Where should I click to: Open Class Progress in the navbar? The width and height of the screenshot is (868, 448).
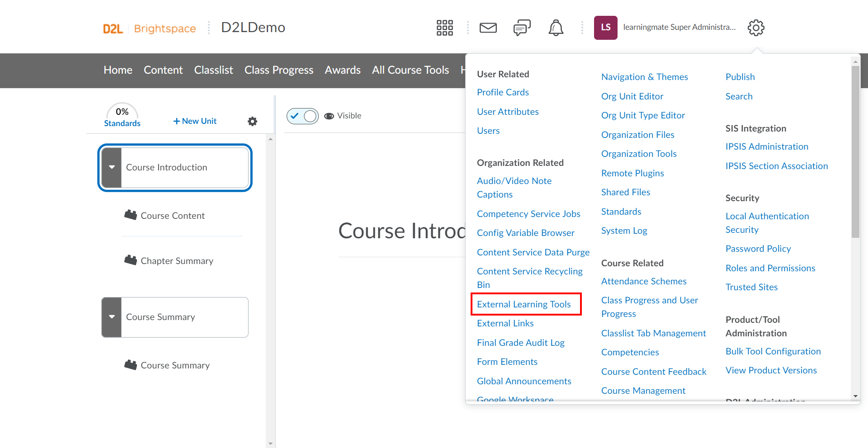click(279, 70)
